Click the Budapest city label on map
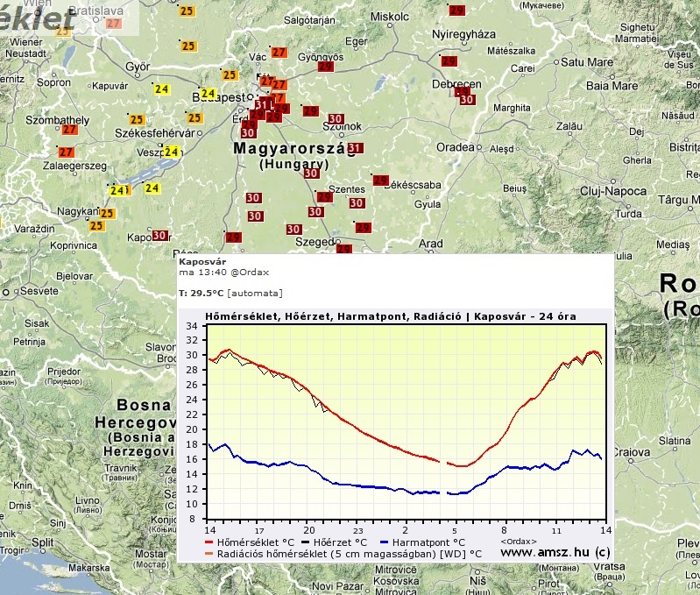 (x=218, y=97)
